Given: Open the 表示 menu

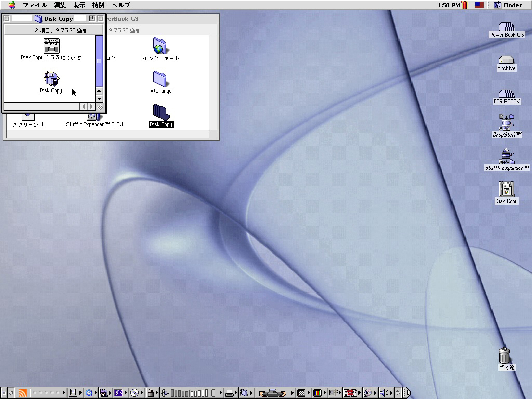Looking at the screenshot, I should (79, 5).
